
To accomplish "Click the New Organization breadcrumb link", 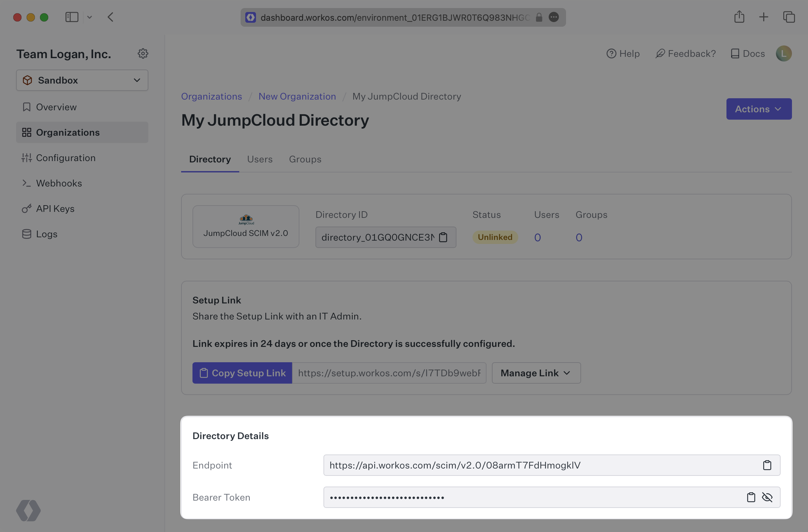I will click(297, 96).
